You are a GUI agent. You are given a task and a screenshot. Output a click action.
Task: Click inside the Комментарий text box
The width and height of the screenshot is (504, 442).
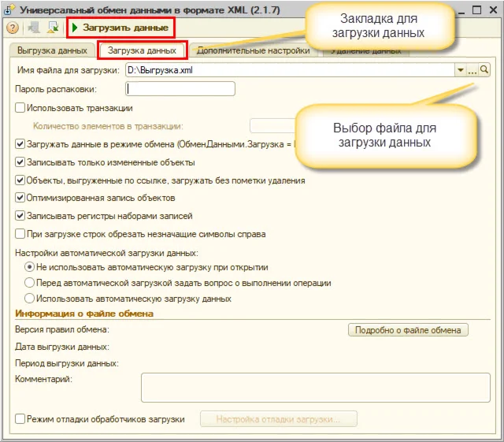[x=316, y=388]
